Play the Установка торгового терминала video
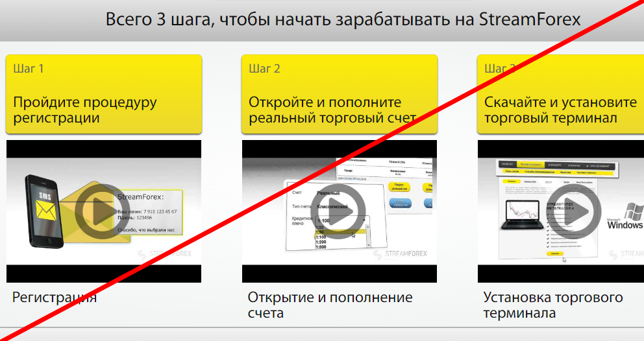Viewport: 644px width, 341px height. (574, 212)
